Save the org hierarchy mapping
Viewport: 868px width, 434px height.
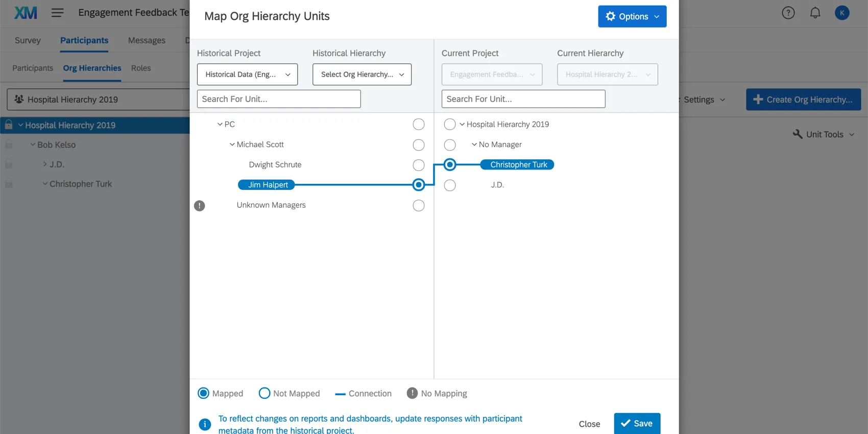(x=637, y=423)
